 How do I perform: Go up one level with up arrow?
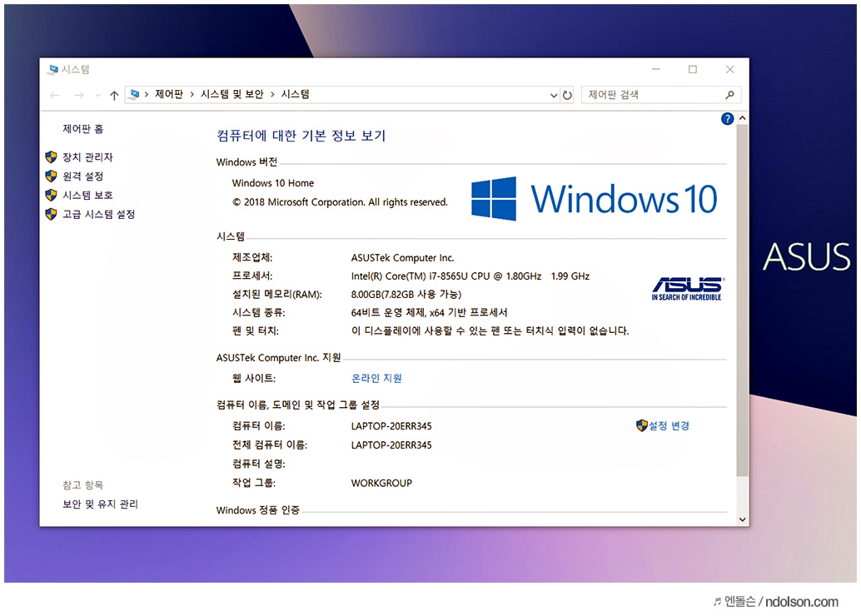pyautogui.click(x=114, y=96)
